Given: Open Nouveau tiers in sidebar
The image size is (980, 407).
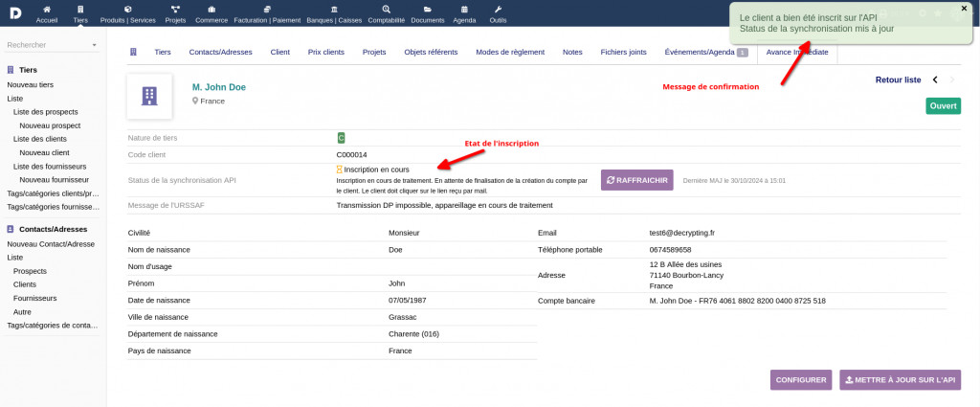Looking at the screenshot, I should pyautogui.click(x=31, y=84).
